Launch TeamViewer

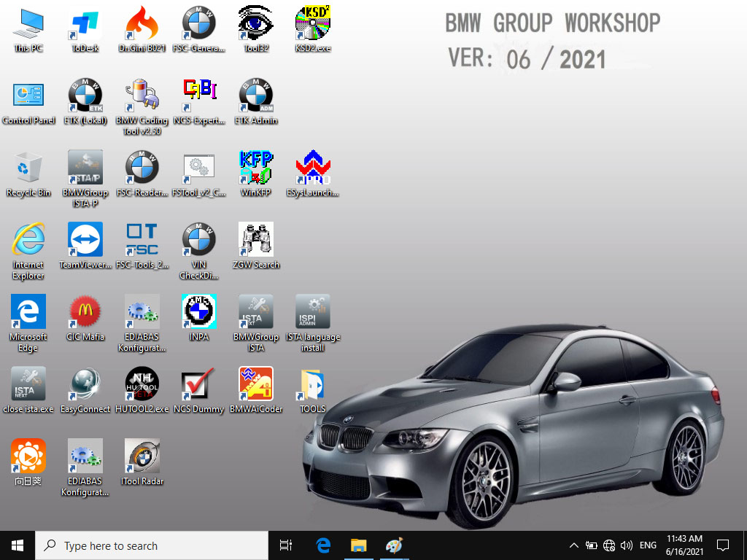(85, 239)
